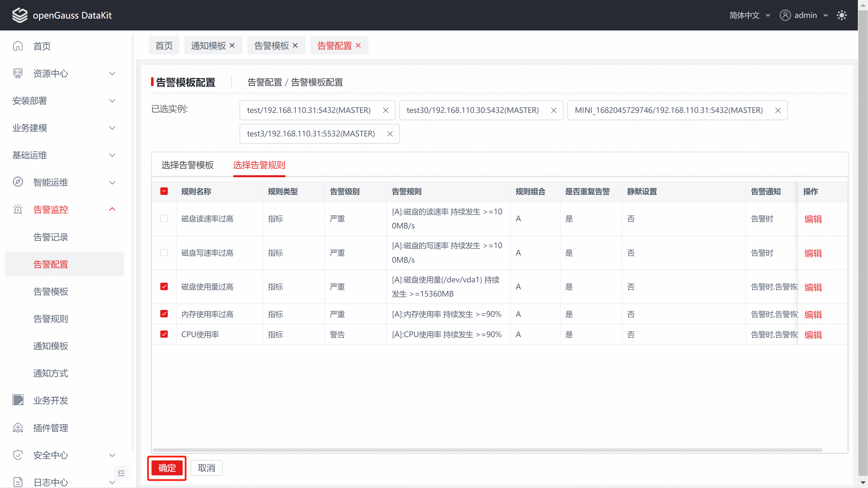This screenshot has width=868, height=488.
Task: Check the 磁盘读速率过高 rule checkbox
Action: click(164, 219)
